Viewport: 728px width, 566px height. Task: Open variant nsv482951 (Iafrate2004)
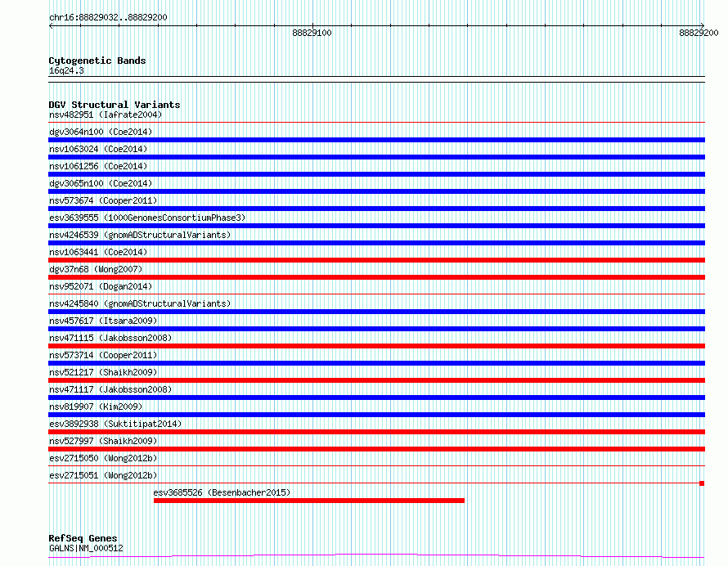pyautogui.click(x=106, y=115)
